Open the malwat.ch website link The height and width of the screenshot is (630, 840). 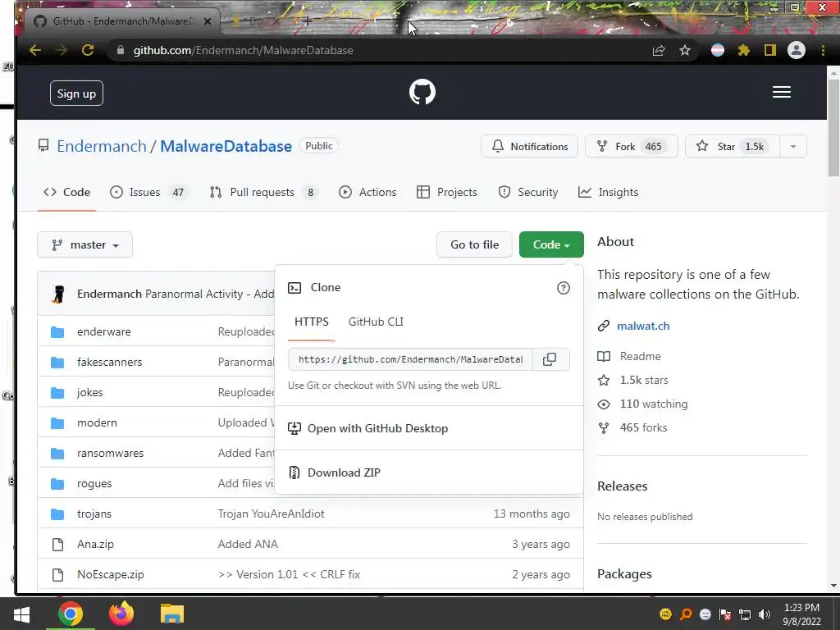coord(643,326)
